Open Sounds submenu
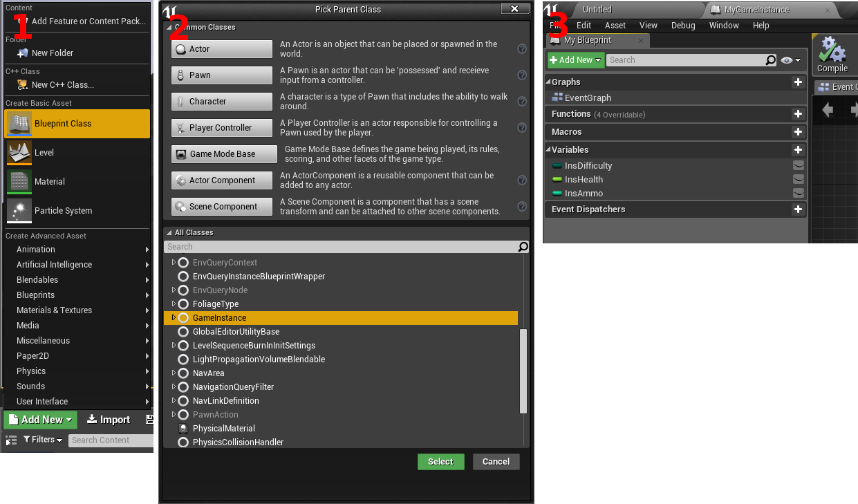858x504 pixels. pos(77,386)
